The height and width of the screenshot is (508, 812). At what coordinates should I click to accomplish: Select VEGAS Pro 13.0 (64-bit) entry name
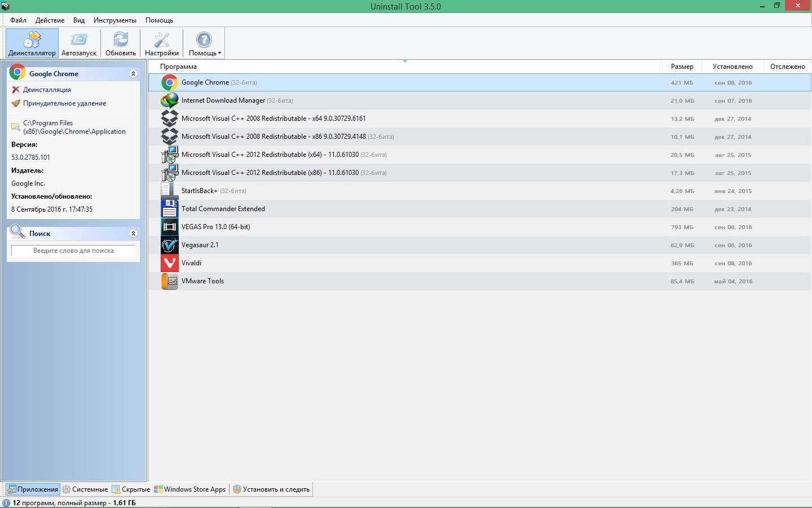tap(216, 227)
